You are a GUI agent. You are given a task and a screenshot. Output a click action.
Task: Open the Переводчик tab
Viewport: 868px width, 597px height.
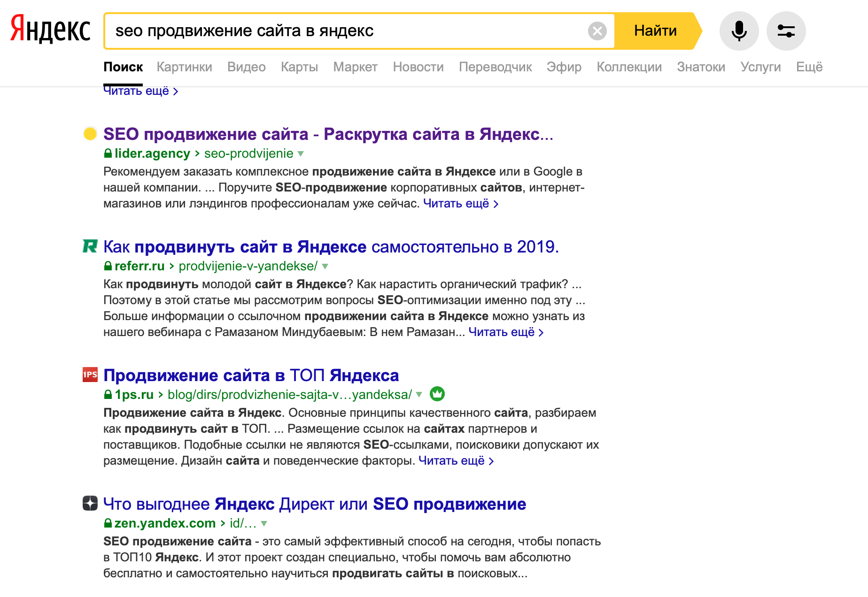pos(495,67)
